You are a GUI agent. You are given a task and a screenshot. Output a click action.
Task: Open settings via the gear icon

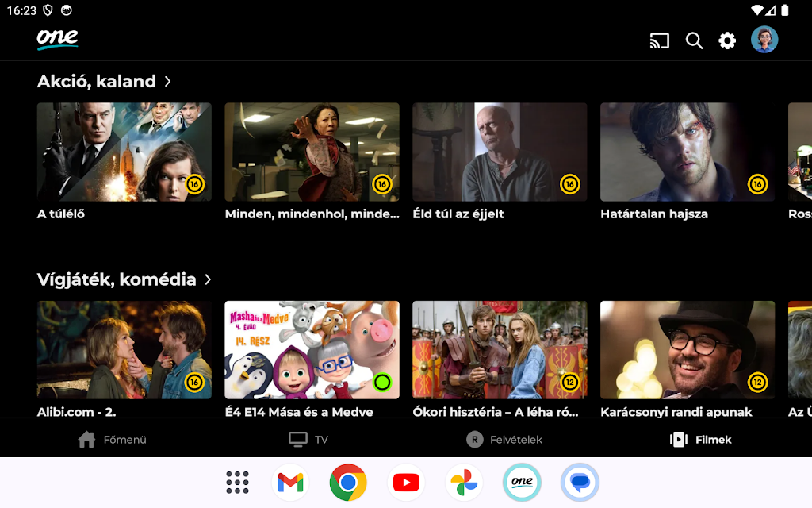point(727,40)
